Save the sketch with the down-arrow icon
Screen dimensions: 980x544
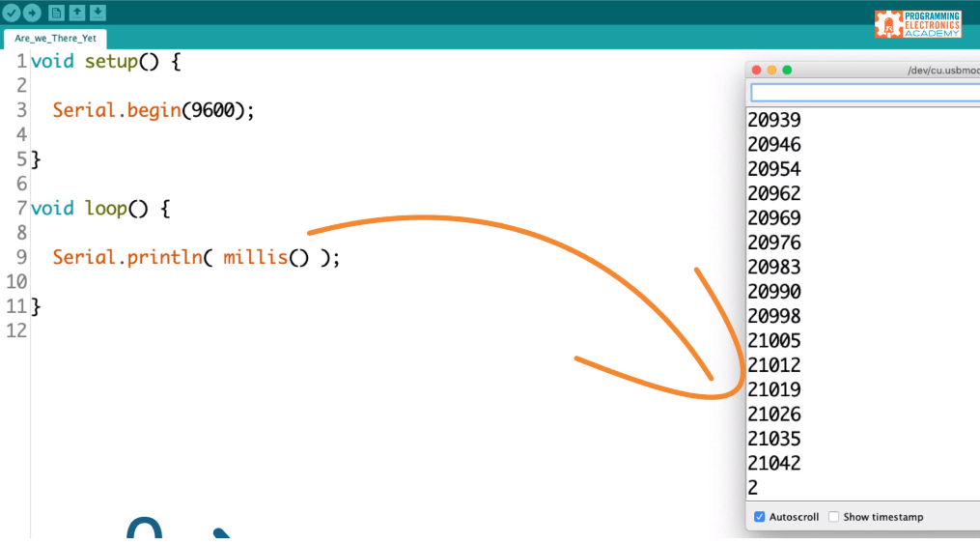click(x=98, y=13)
